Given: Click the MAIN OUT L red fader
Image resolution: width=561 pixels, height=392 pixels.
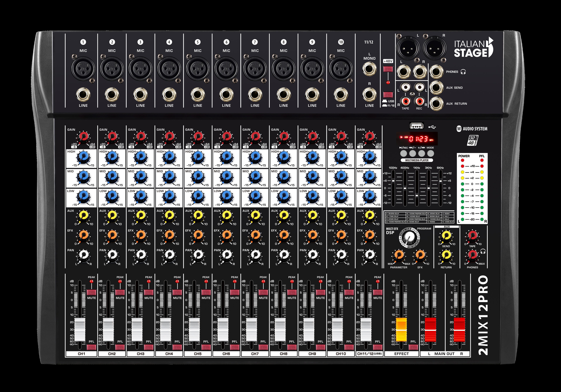Looking at the screenshot, I should click(x=431, y=330).
